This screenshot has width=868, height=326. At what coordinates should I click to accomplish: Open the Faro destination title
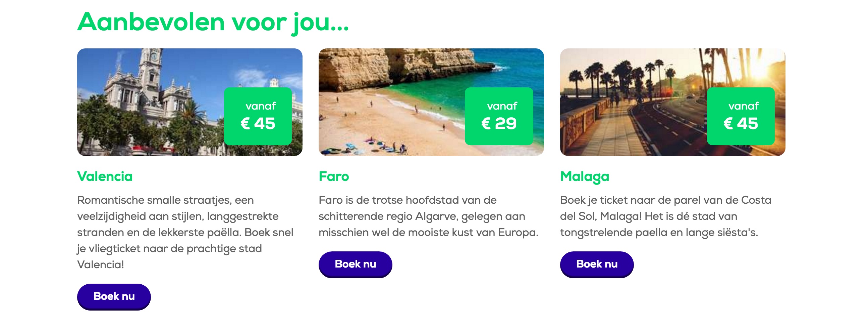(x=334, y=176)
